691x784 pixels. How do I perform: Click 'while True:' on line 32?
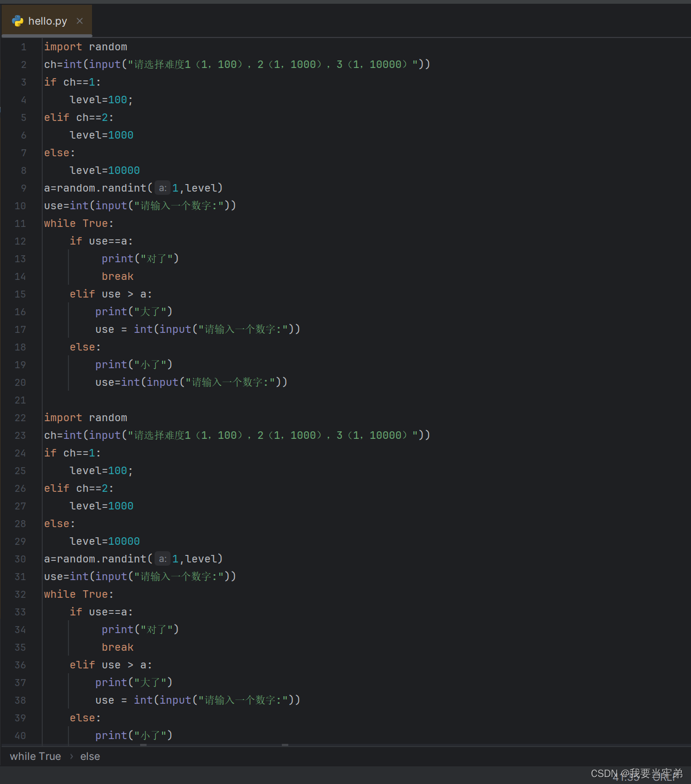tap(79, 595)
